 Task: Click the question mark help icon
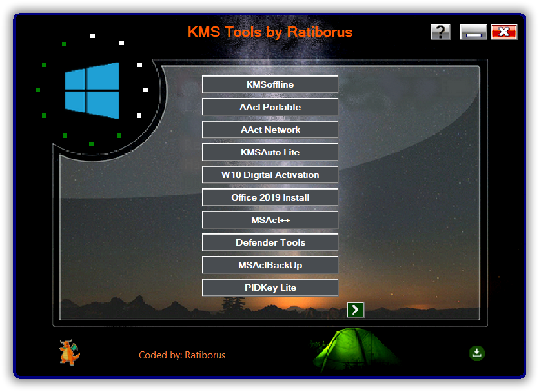[440, 32]
